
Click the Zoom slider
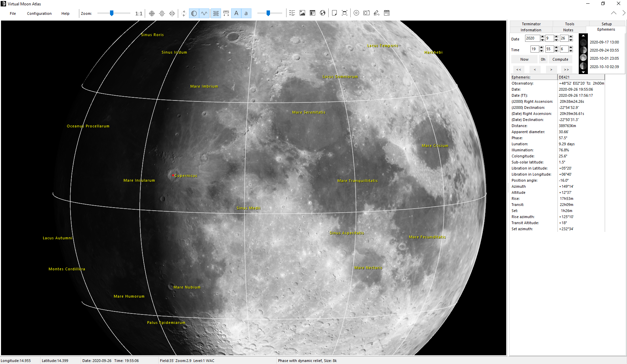(x=114, y=13)
